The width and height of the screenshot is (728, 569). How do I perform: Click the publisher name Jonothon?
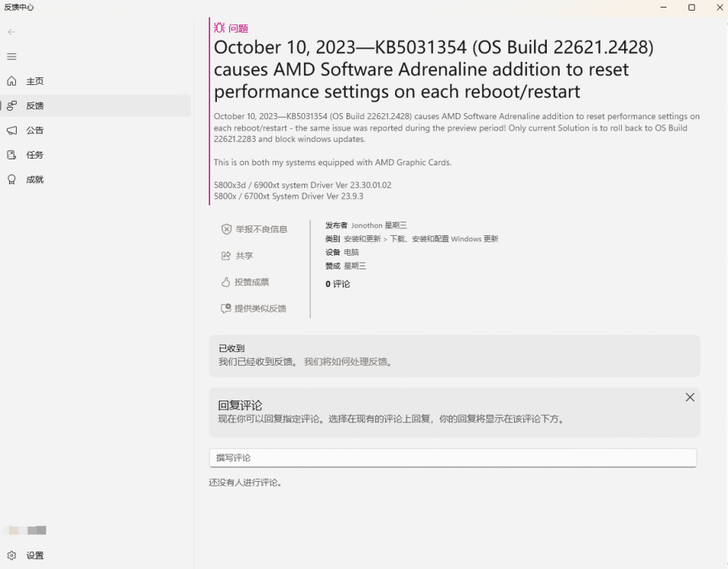point(367,225)
